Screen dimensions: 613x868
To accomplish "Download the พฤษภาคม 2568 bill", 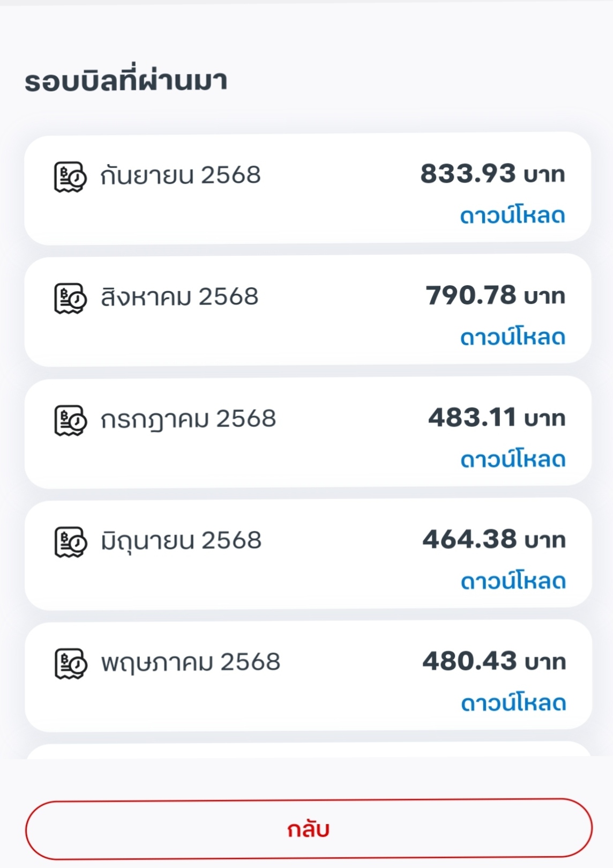I will click(x=513, y=703).
